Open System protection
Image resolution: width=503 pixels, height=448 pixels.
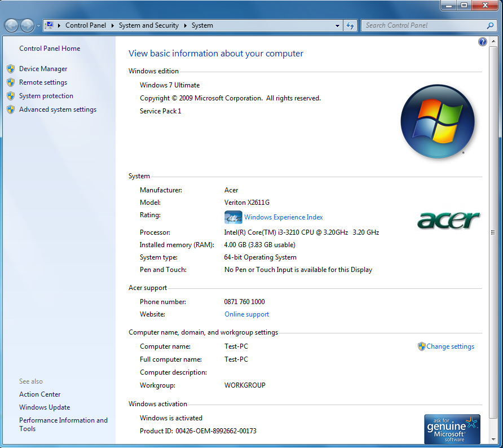tap(46, 96)
